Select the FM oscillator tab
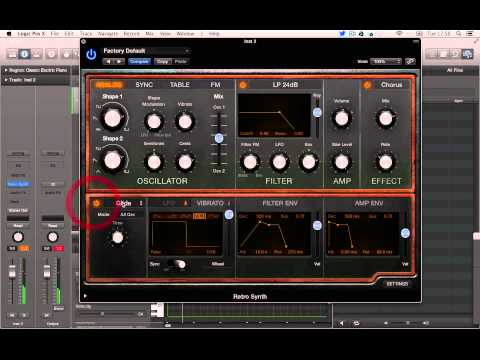480x360 pixels. pyautogui.click(x=215, y=85)
